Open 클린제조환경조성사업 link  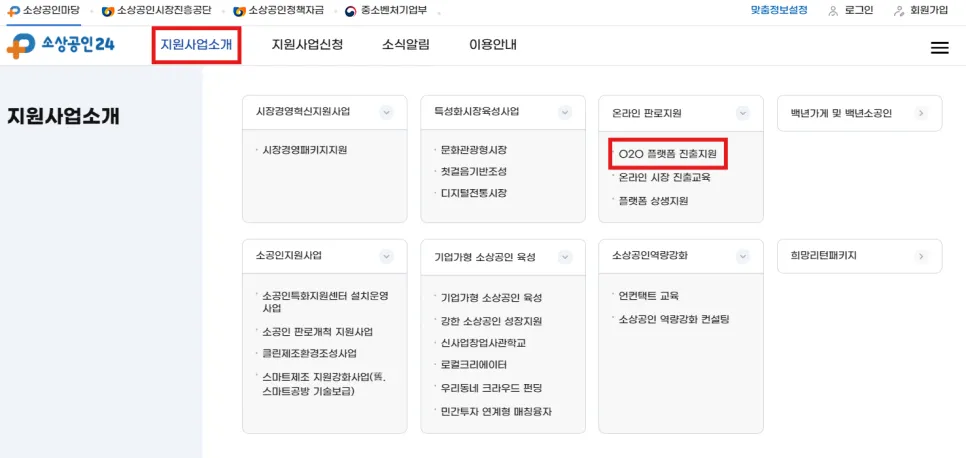[x=309, y=353]
